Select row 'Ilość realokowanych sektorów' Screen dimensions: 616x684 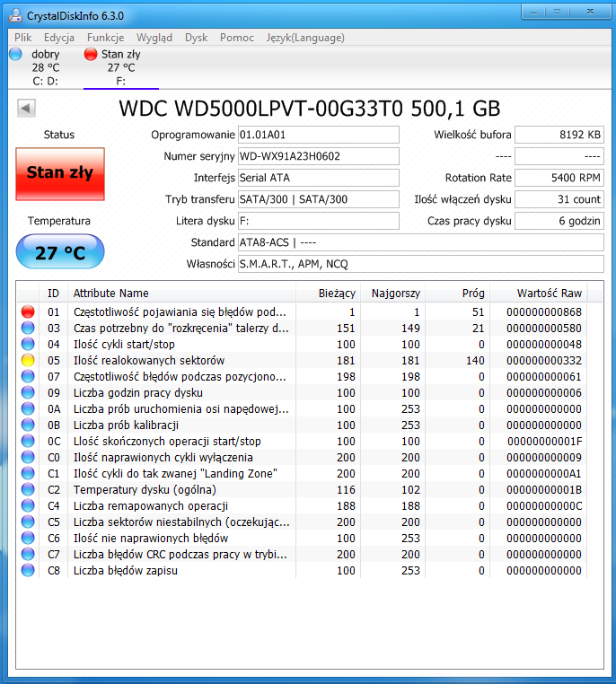click(x=302, y=360)
